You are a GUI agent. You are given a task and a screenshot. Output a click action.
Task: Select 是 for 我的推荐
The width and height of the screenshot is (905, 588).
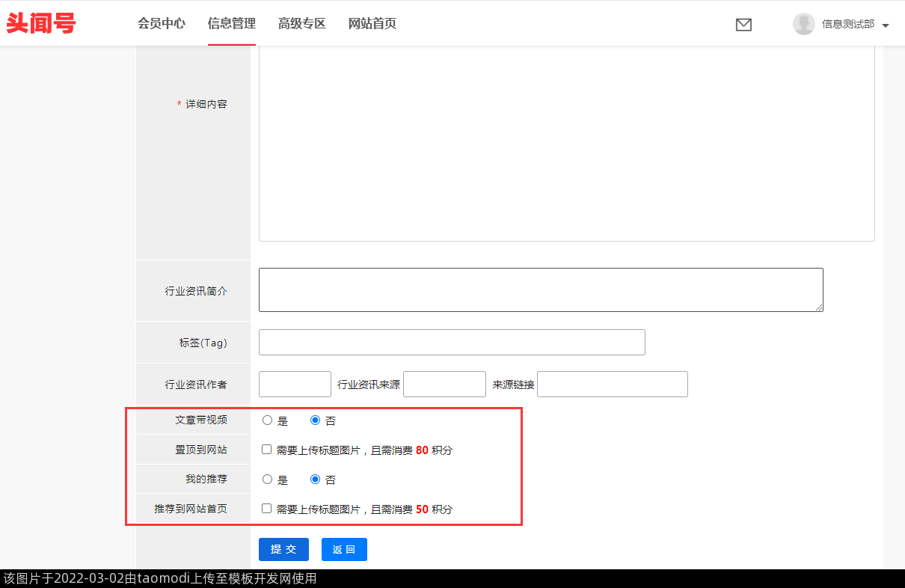coord(268,479)
